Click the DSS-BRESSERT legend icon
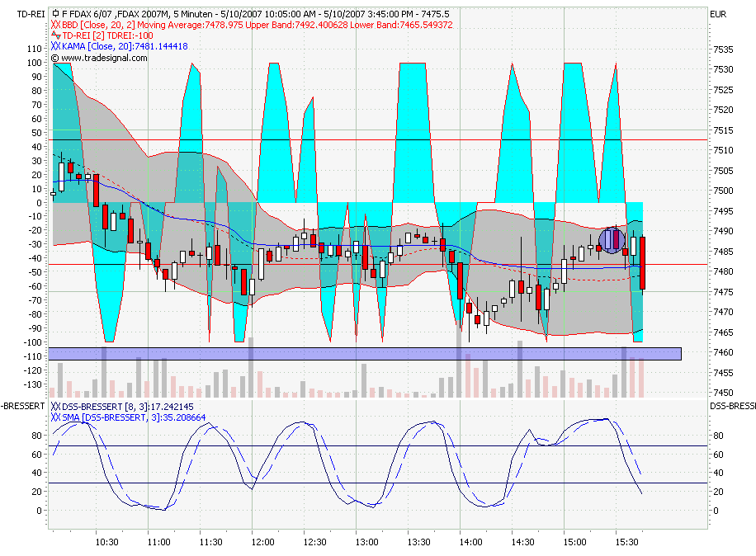Screen dimensions: 756x556 click(55, 407)
